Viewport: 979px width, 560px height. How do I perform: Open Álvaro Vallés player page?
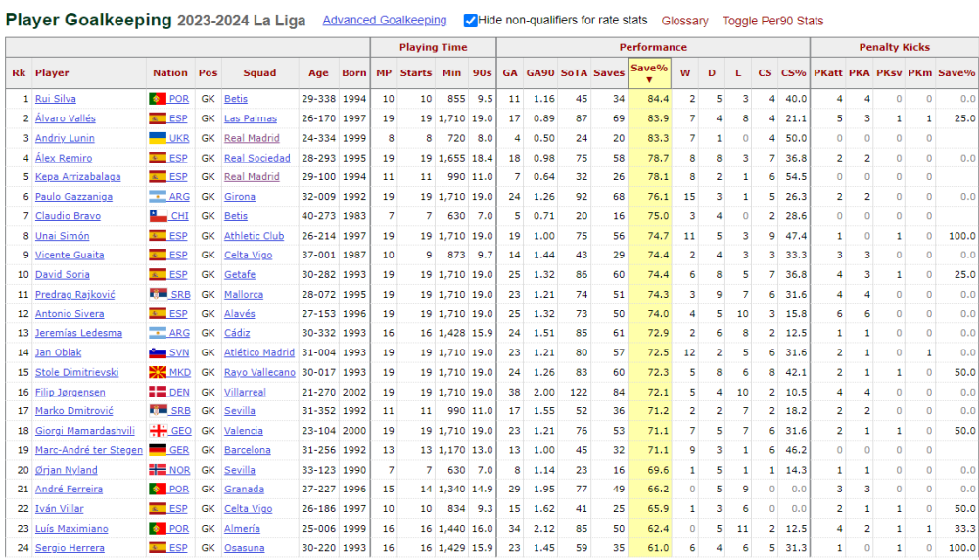(x=66, y=118)
